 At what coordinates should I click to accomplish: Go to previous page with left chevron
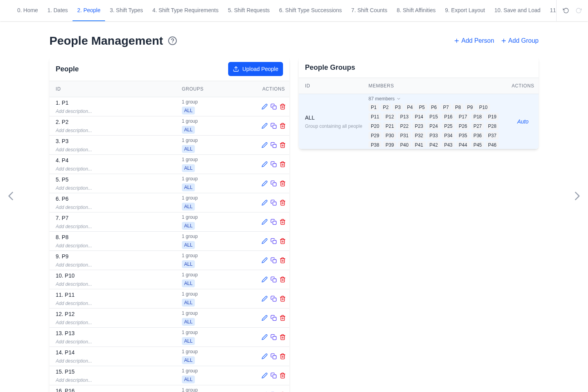[x=11, y=196]
